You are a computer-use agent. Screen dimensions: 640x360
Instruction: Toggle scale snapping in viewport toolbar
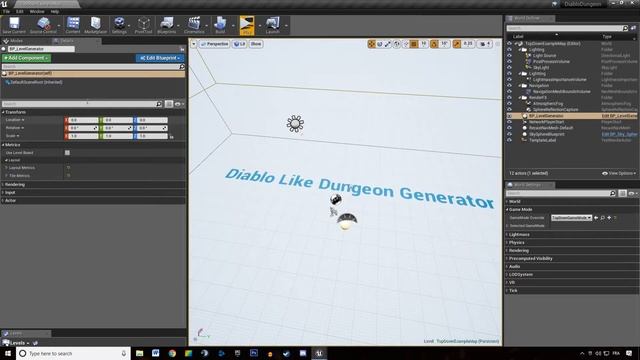point(457,44)
